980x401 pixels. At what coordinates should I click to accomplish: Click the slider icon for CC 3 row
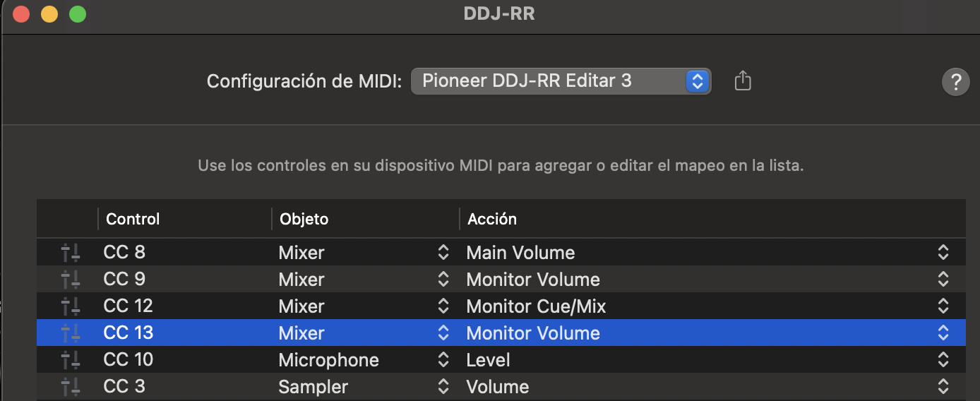click(x=71, y=387)
